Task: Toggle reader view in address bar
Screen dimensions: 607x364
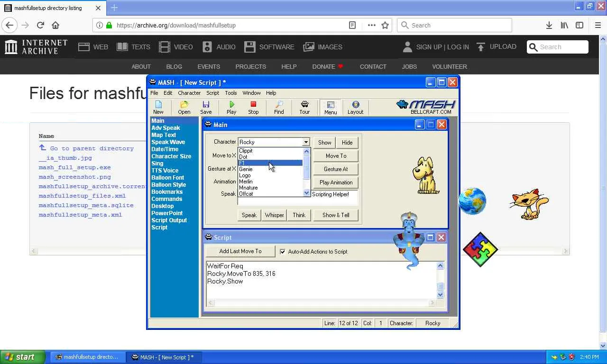Action: pos(352,25)
